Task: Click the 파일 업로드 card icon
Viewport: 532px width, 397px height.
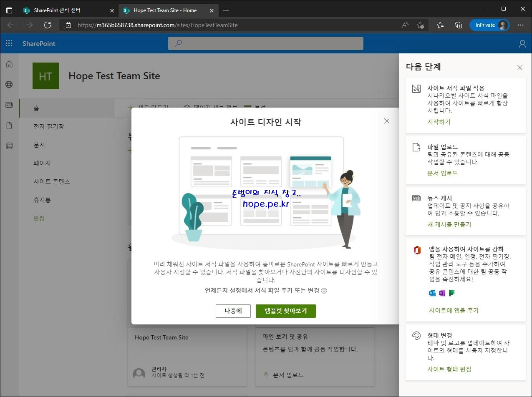Action: click(416, 147)
